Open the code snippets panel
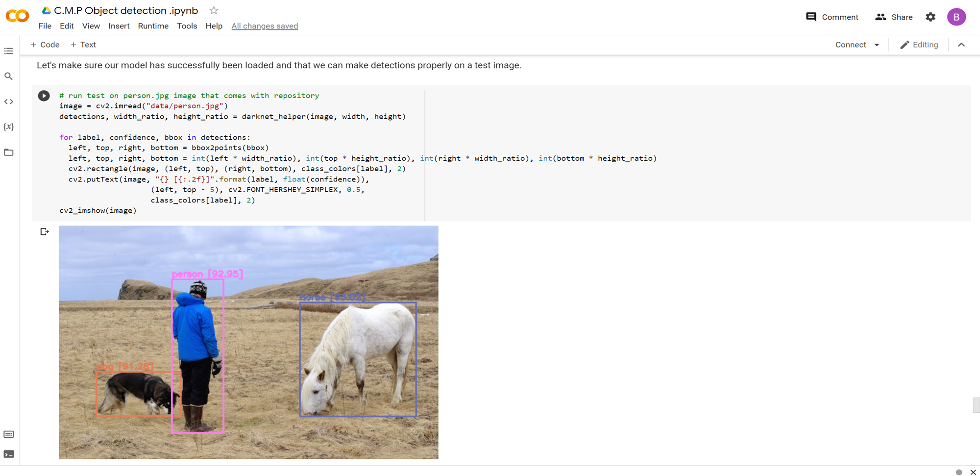The image size is (980, 476). [8, 101]
